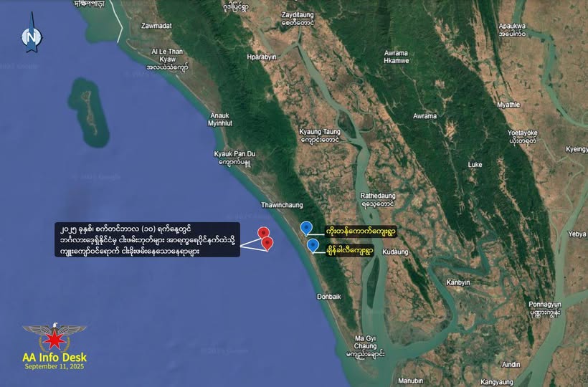
Task: Click the Anauk Myinhlut label
Action: pyautogui.click(x=219, y=120)
